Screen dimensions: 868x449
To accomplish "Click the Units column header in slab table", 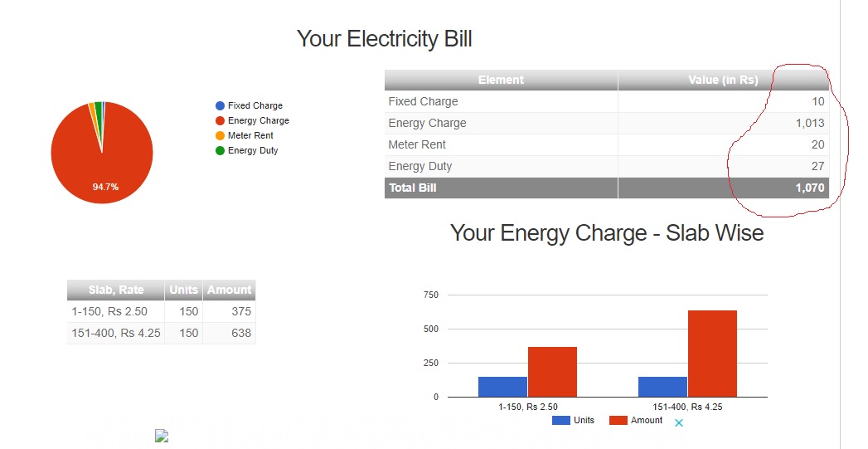I will 184,290.
